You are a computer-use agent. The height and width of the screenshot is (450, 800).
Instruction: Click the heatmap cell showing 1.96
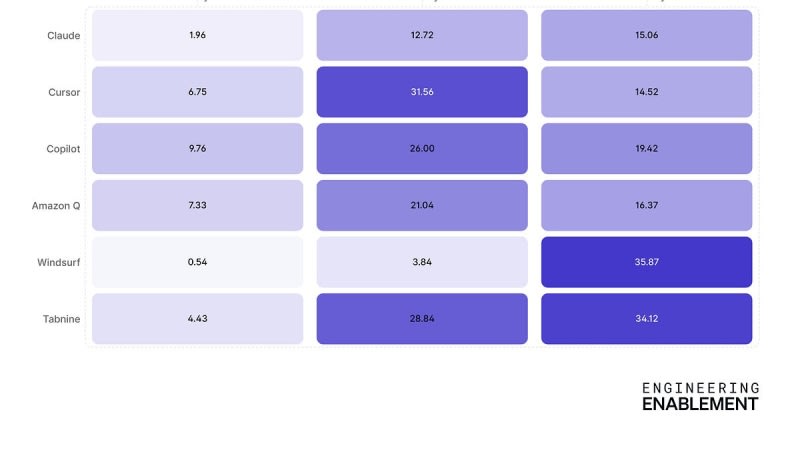point(197,36)
